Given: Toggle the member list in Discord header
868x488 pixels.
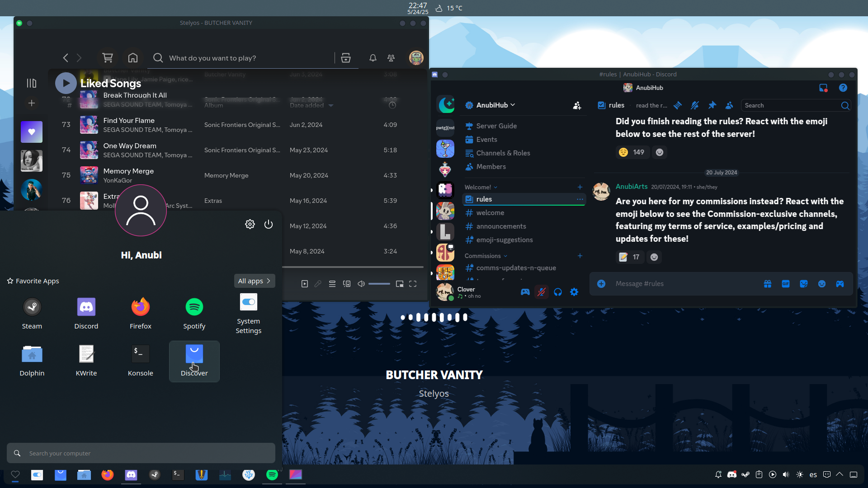Looking at the screenshot, I should pos(729,105).
